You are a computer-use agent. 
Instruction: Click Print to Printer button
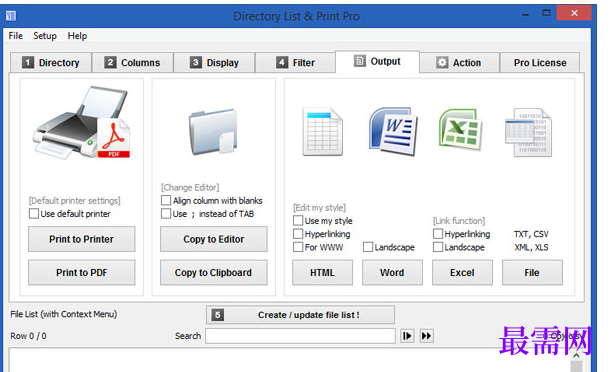(x=81, y=239)
